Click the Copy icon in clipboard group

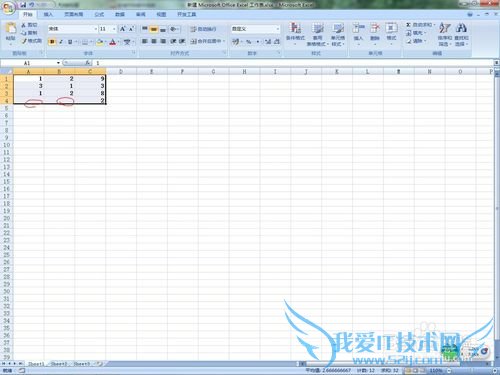23,33
